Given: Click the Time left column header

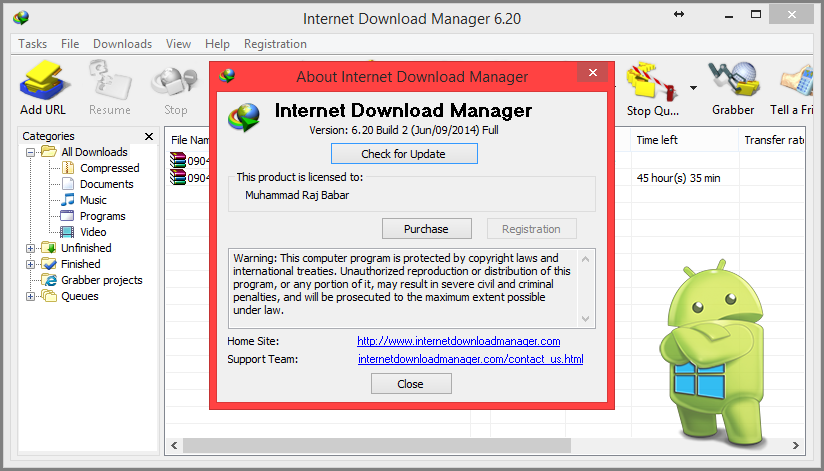Looking at the screenshot, I should coord(684,140).
